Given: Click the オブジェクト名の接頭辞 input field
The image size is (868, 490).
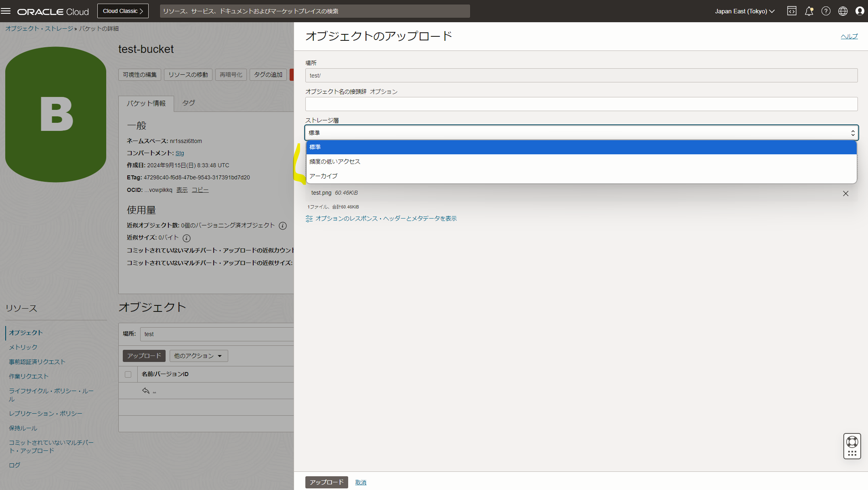Looking at the screenshot, I should (x=581, y=104).
